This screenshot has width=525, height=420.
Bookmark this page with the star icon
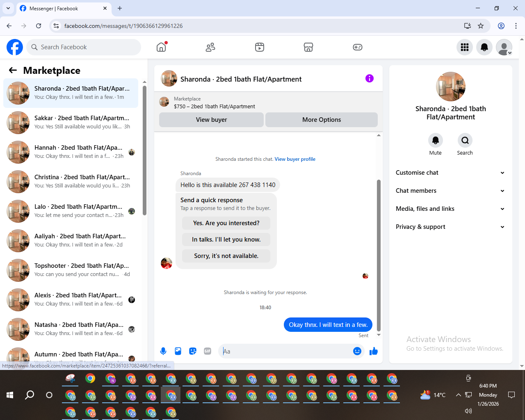[481, 26]
